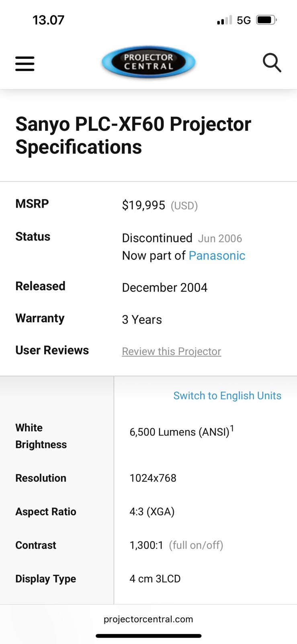Tap the Display Type label
Viewport: 297px width, 644px height.
coord(45,579)
